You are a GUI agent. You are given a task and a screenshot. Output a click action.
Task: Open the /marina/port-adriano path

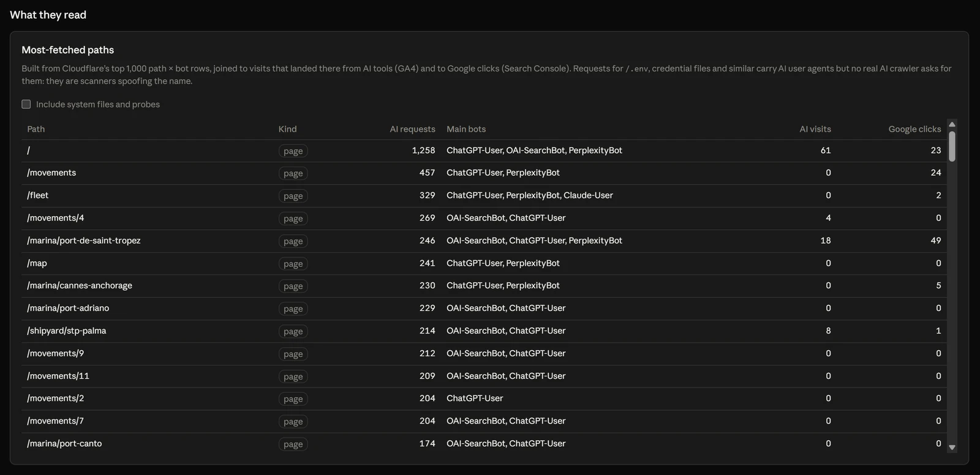(x=68, y=308)
